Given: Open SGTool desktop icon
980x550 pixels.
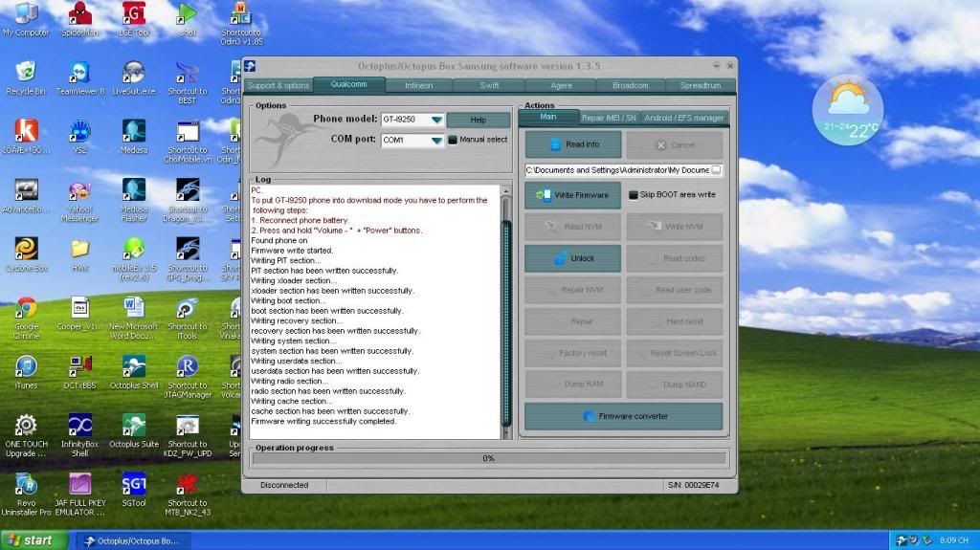Looking at the screenshot, I should (134, 490).
